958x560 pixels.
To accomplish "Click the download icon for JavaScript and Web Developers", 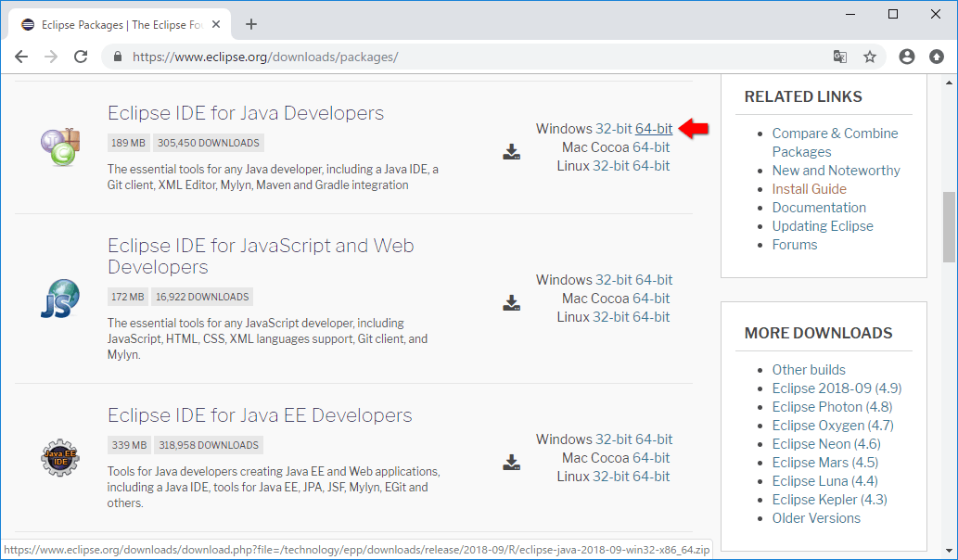I will (511, 302).
